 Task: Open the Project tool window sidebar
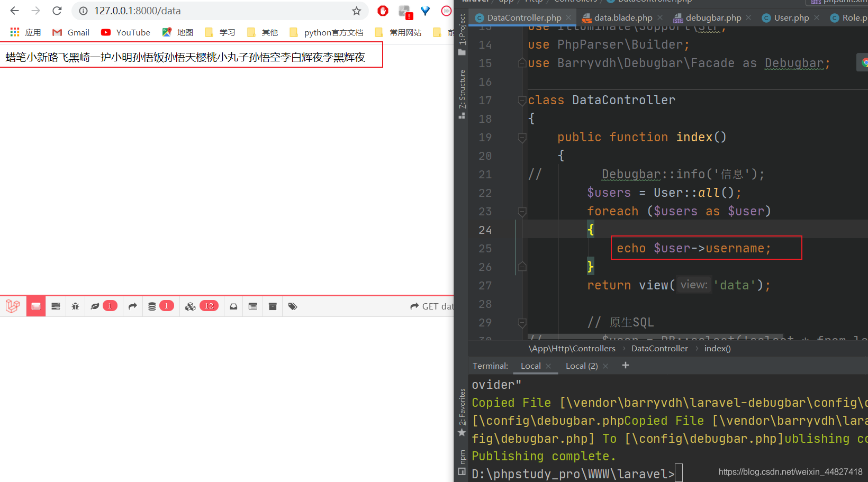point(462,34)
